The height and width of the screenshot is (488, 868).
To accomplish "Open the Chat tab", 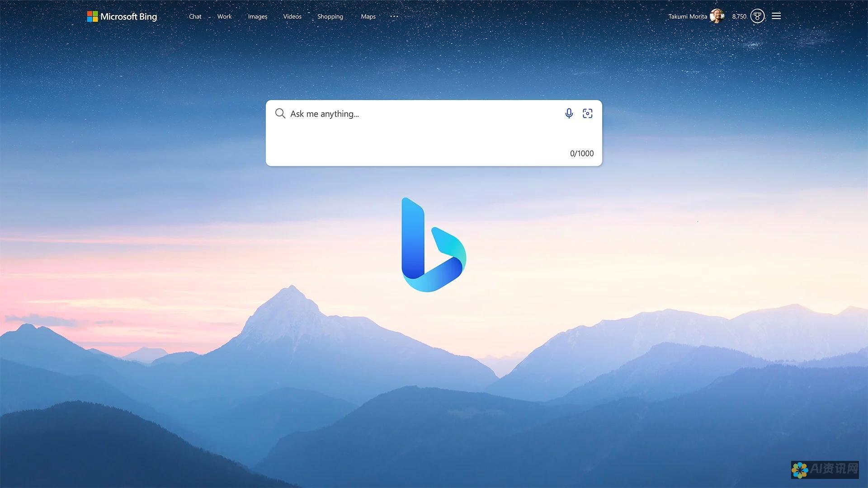I will pyautogui.click(x=195, y=16).
